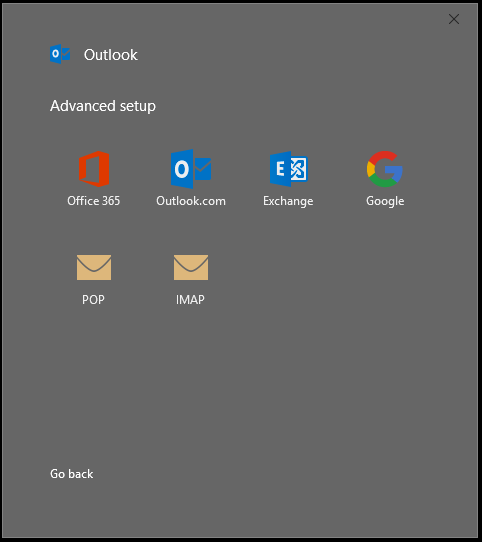Click the Exchange text label

[x=288, y=201]
